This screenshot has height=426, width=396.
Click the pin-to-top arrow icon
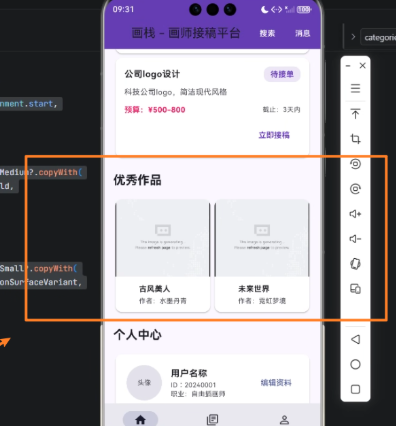pyautogui.click(x=355, y=114)
